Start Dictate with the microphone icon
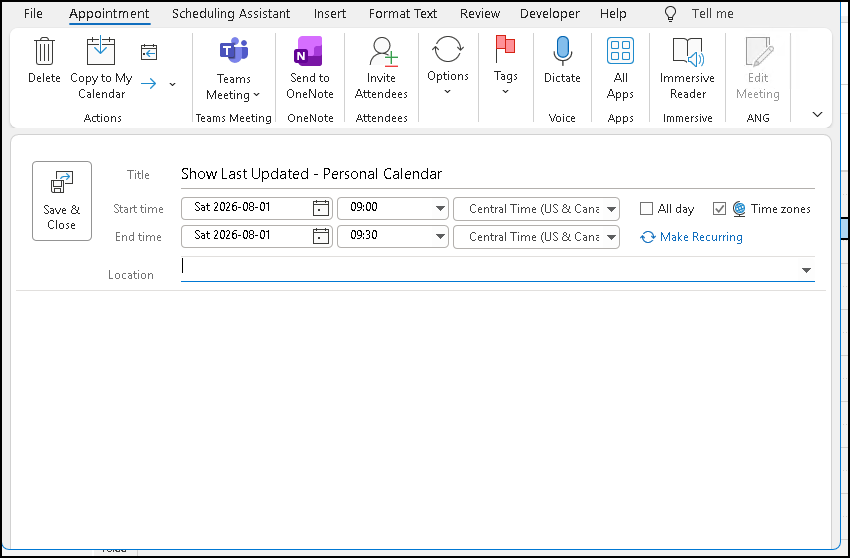This screenshot has height=558, width=850. (562, 60)
